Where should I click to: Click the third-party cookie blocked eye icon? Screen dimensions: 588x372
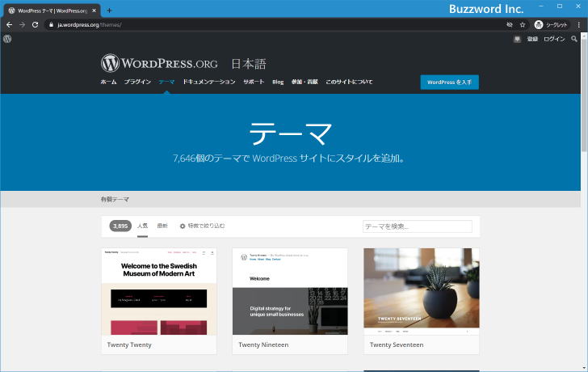[509, 25]
